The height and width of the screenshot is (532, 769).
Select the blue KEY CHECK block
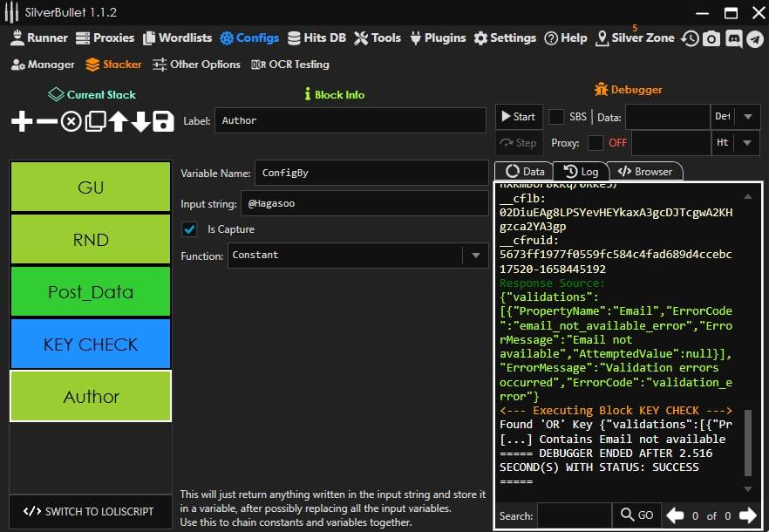[x=91, y=344]
